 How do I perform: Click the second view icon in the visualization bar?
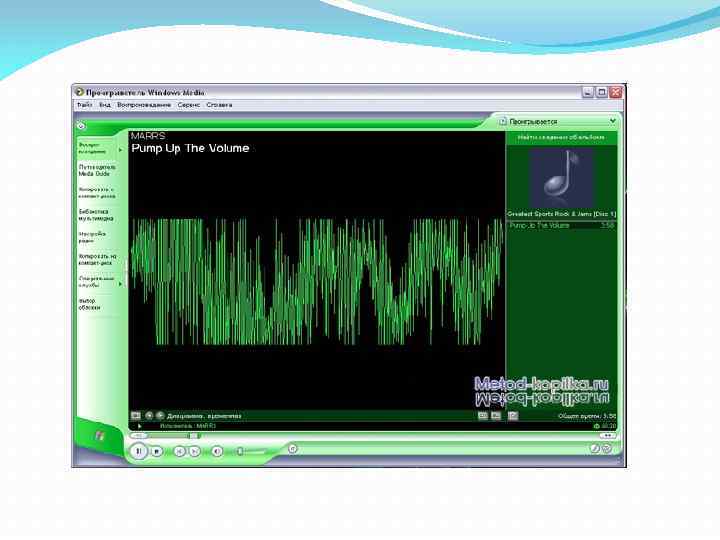pos(496,416)
